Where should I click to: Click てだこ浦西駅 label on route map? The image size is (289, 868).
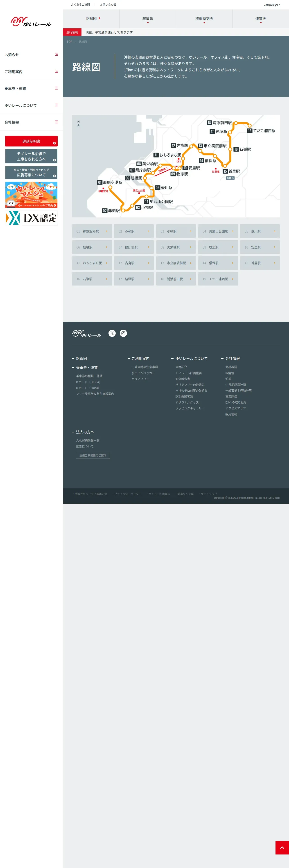(x=261, y=131)
